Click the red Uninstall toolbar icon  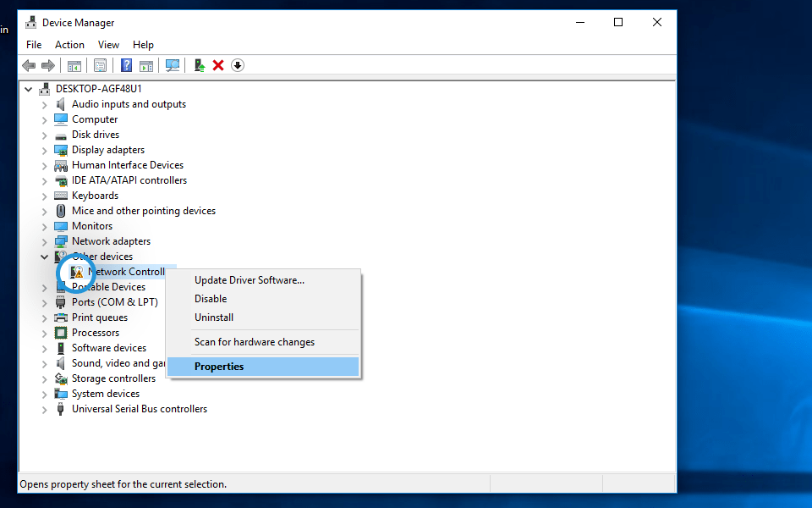tap(218, 65)
